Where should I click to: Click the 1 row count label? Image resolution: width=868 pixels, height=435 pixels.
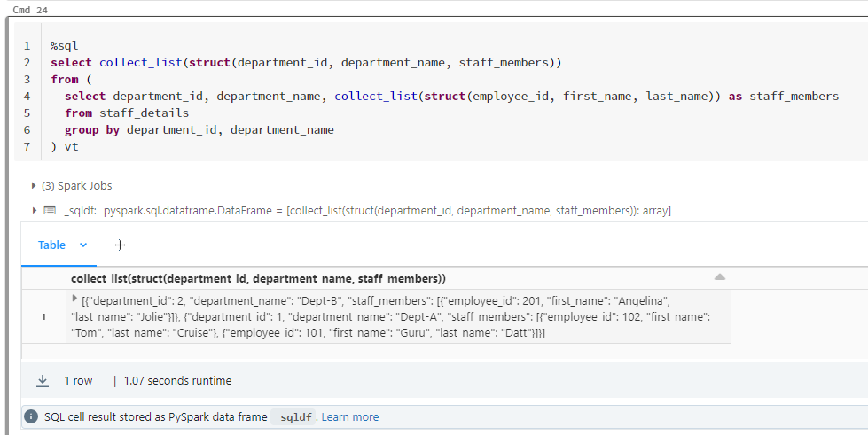[x=78, y=381]
